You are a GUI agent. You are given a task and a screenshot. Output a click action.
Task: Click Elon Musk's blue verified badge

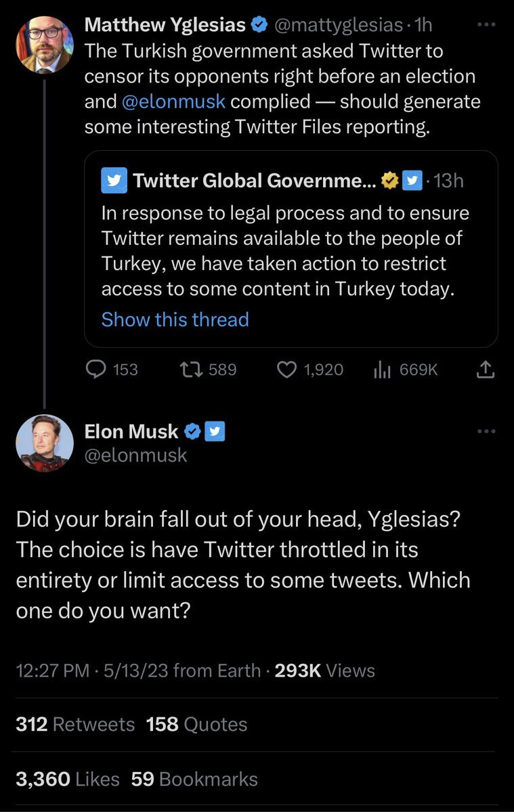[x=192, y=432]
